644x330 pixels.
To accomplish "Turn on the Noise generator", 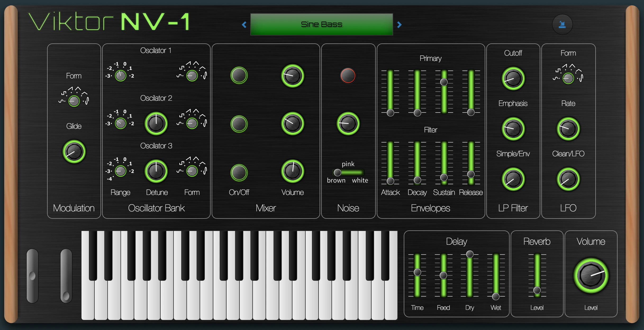I will pos(348,75).
